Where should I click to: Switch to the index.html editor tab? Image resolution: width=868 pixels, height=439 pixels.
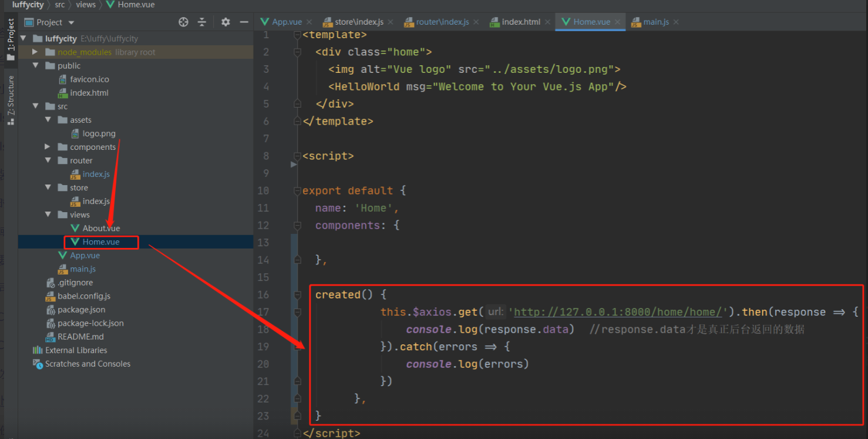[520, 22]
